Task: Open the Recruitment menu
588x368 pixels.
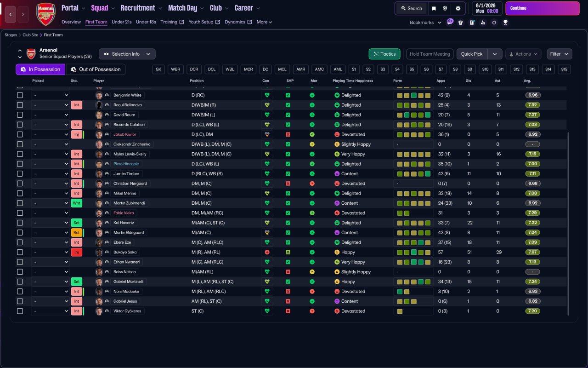Action: point(141,8)
